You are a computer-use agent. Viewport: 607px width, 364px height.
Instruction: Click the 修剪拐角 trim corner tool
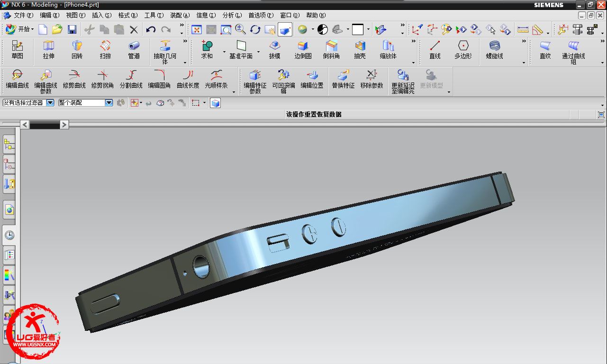[x=103, y=80]
